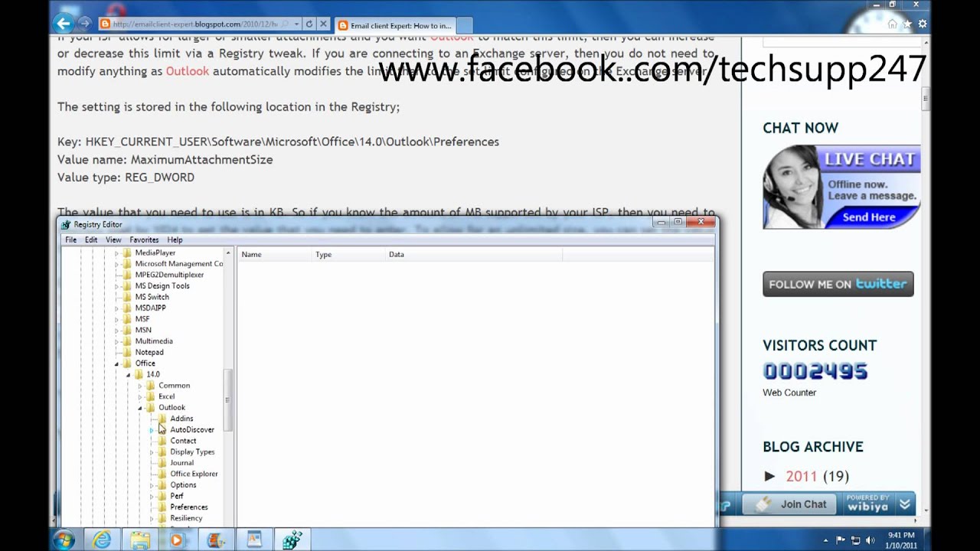Select the Options registry key
The image size is (980, 551).
(x=183, y=484)
